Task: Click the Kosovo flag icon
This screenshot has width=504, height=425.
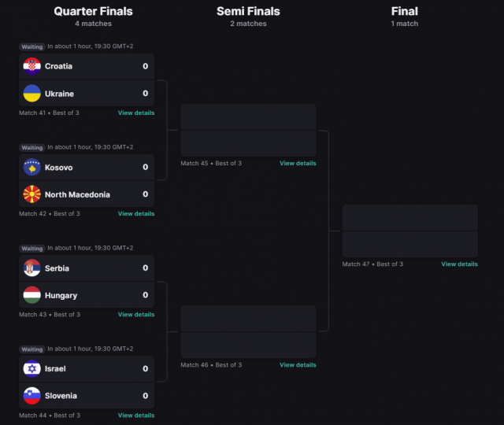Action: pos(31,168)
